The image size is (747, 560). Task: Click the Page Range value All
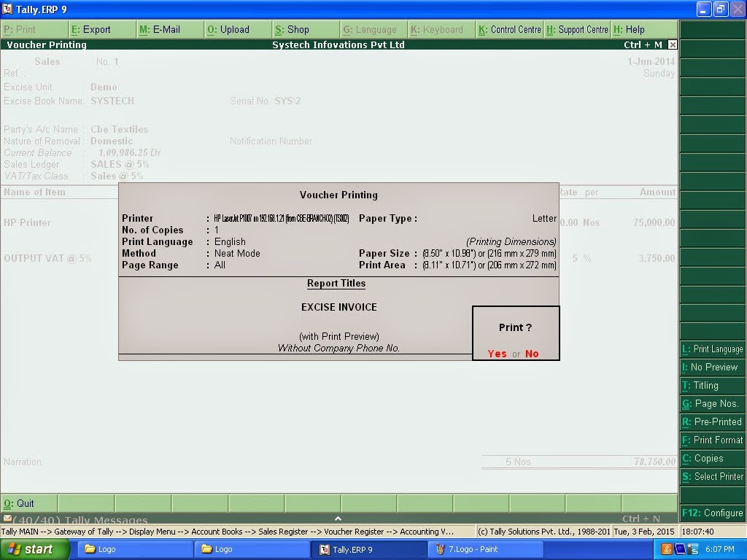pyautogui.click(x=220, y=265)
